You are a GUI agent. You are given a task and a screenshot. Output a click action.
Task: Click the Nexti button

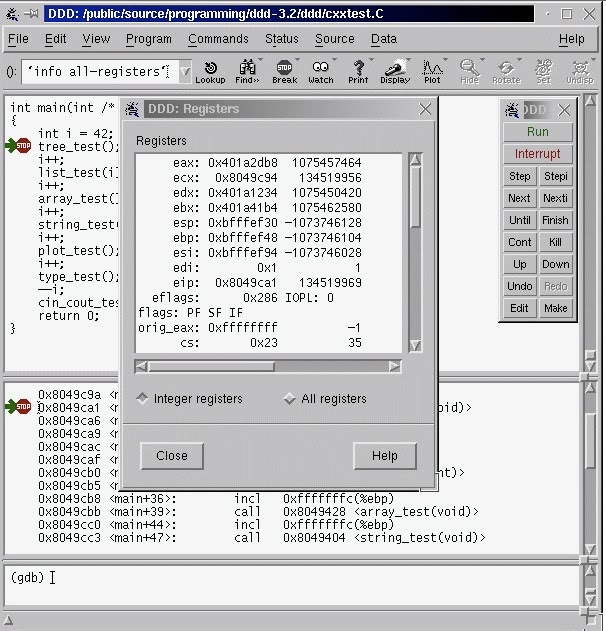pos(556,198)
